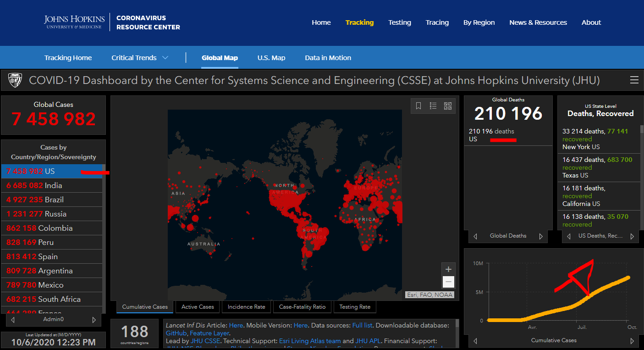Select Peru row in country list

52,242
